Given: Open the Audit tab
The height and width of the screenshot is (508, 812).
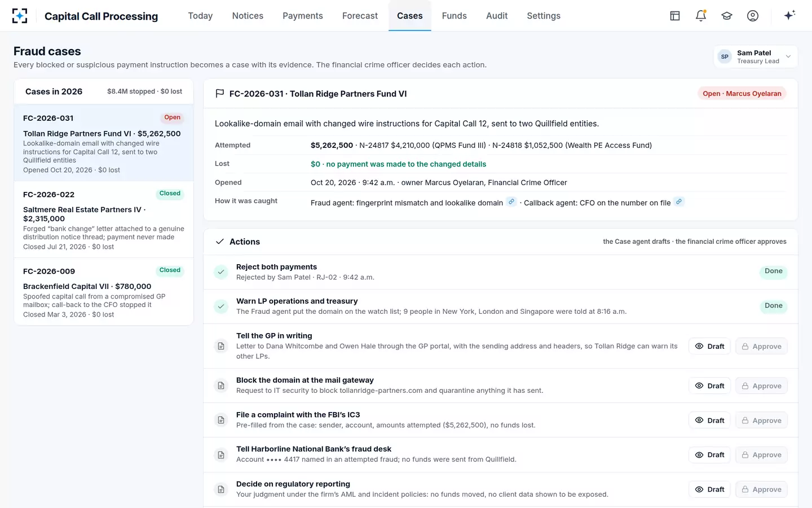Looking at the screenshot, I should click(497, 16).
